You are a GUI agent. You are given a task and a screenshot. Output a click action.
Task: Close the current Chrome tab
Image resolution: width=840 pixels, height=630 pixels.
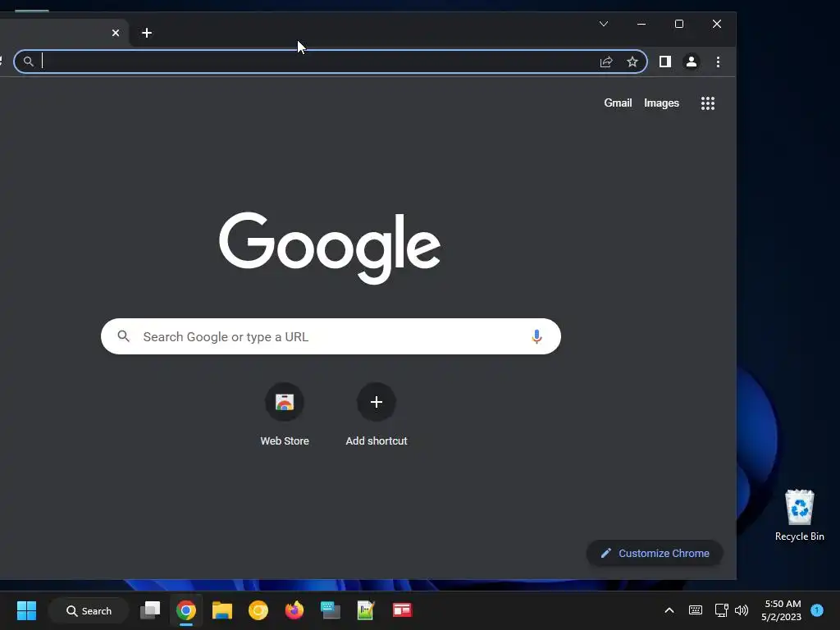tap(115, 33)
